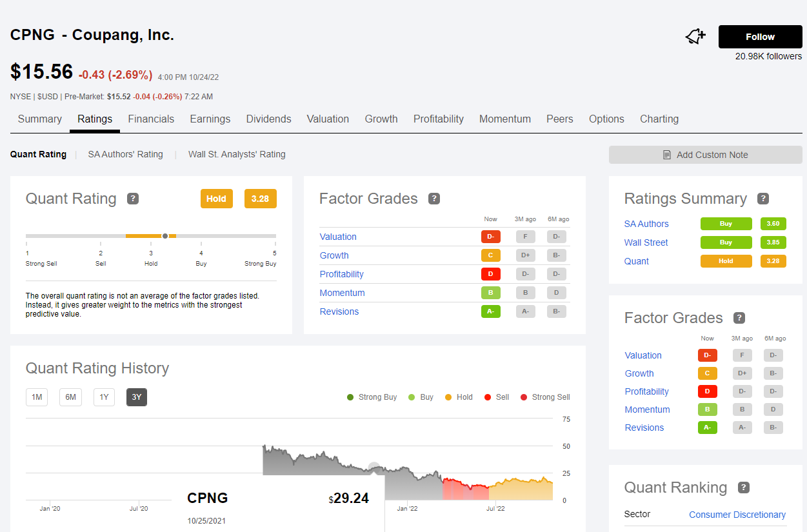
Task: Open Valuation link in center Factor Grades
Action: 338,237
